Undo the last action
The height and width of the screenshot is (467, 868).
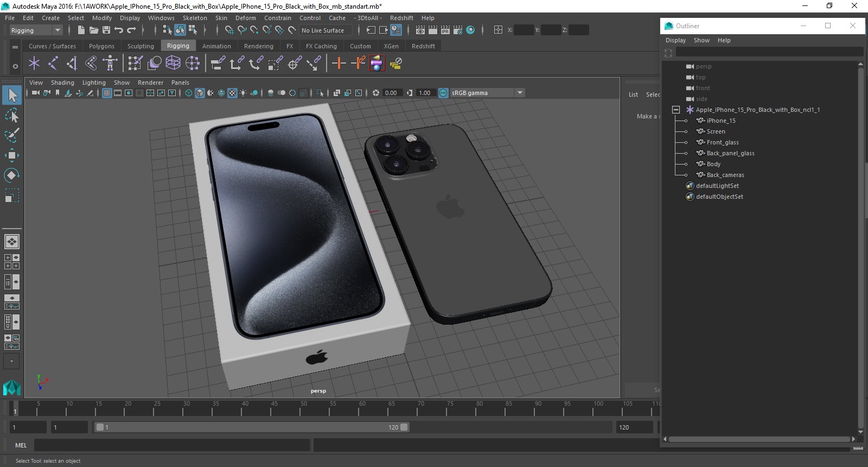pyautogui.click(x=118, y=30)
